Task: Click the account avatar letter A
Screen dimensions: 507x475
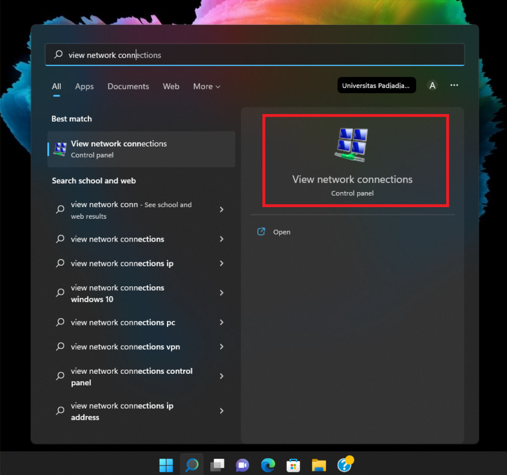Action: click(x=432, y=86)
